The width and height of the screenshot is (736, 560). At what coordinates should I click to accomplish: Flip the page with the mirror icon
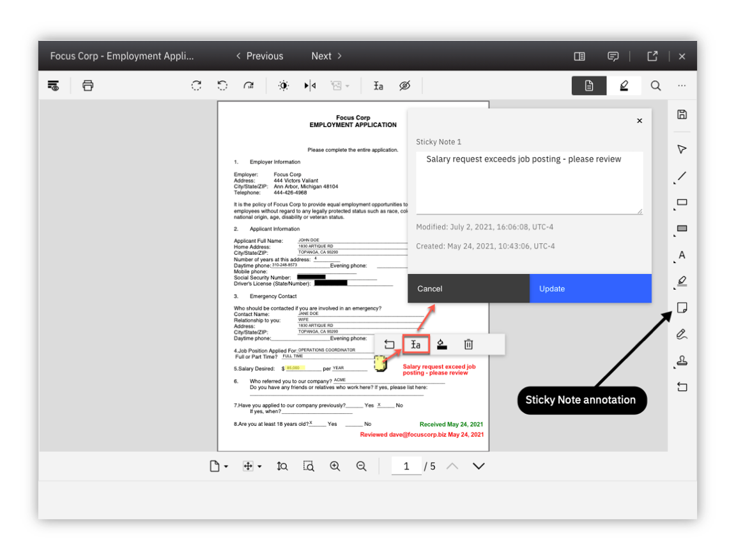(x=310, y=86)
